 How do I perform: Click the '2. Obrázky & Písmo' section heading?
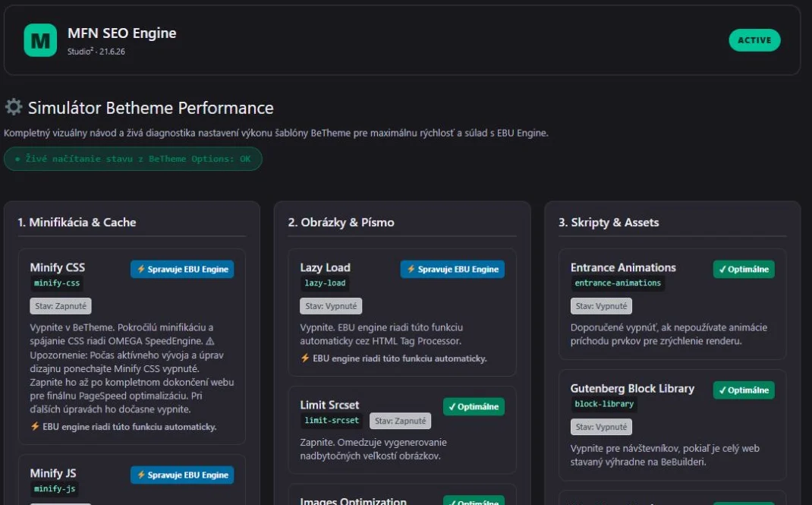[x=341, y=223]
